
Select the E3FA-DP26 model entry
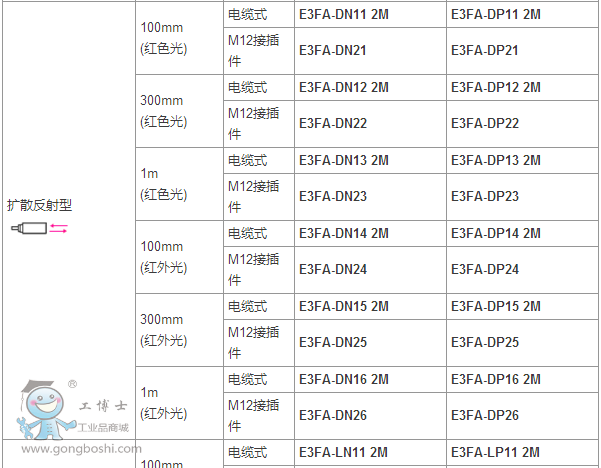click(485, 415)
